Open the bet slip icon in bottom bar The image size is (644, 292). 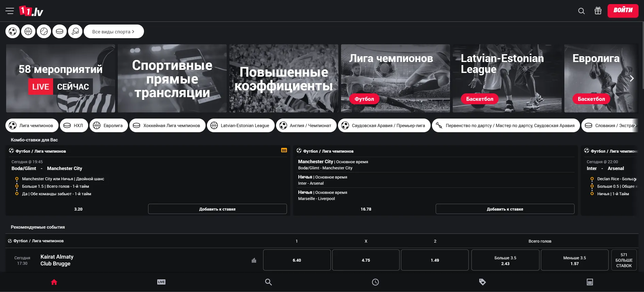pyautogui.click(x=590, y=282)
